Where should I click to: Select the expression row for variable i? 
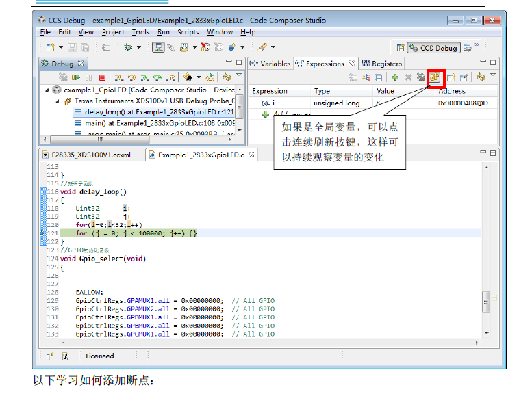(x=373, y=103)
